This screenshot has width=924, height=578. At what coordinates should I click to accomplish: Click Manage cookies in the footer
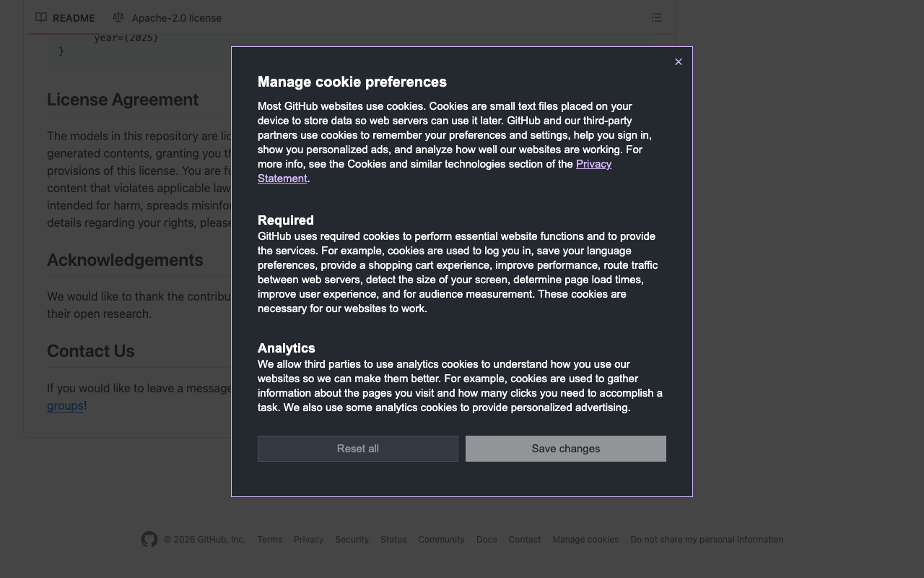click(585, 540)
